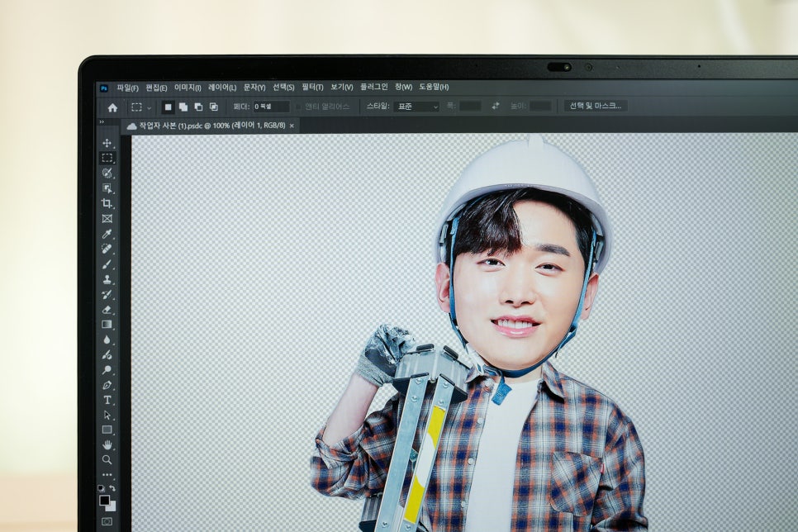This screenshot has width=798, height=532.
Task: Open the marquee tool preset picker arrow
Action: [x=150, y=108]
